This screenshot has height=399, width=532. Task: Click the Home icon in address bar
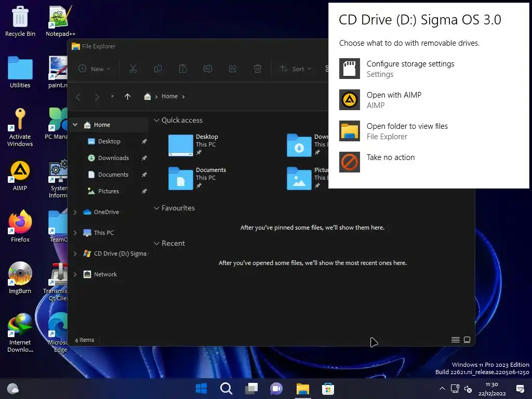click(147, 96)
